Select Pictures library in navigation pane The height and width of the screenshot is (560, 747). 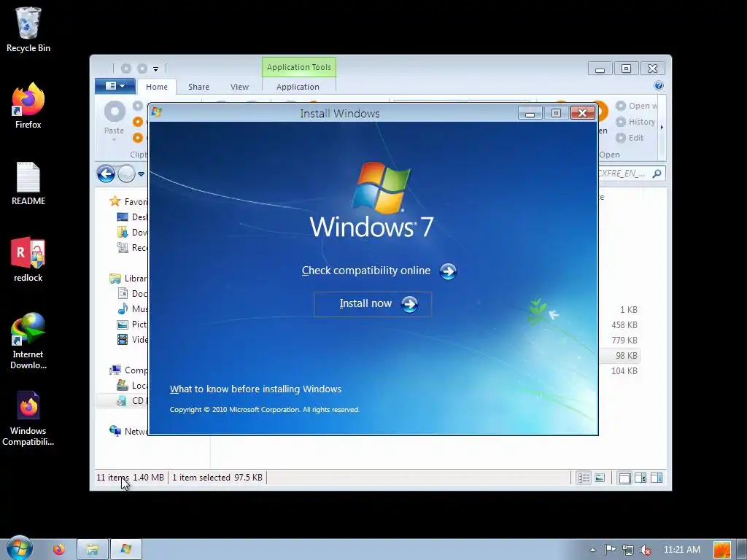[x=132, y=324]
